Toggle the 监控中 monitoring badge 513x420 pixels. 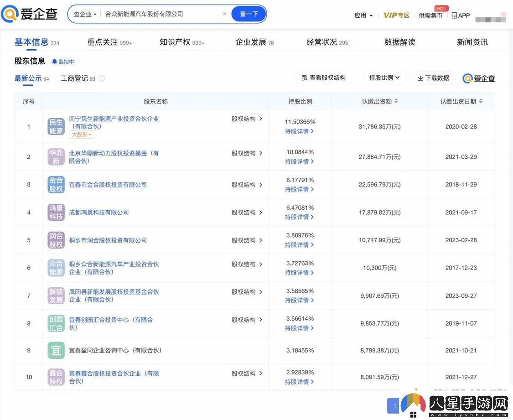tap(62, 62)
